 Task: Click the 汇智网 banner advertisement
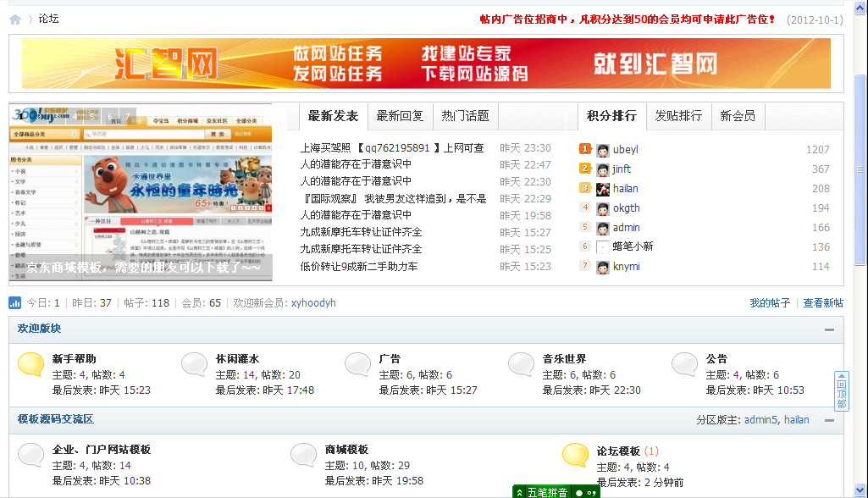click(x=426, y=64)
